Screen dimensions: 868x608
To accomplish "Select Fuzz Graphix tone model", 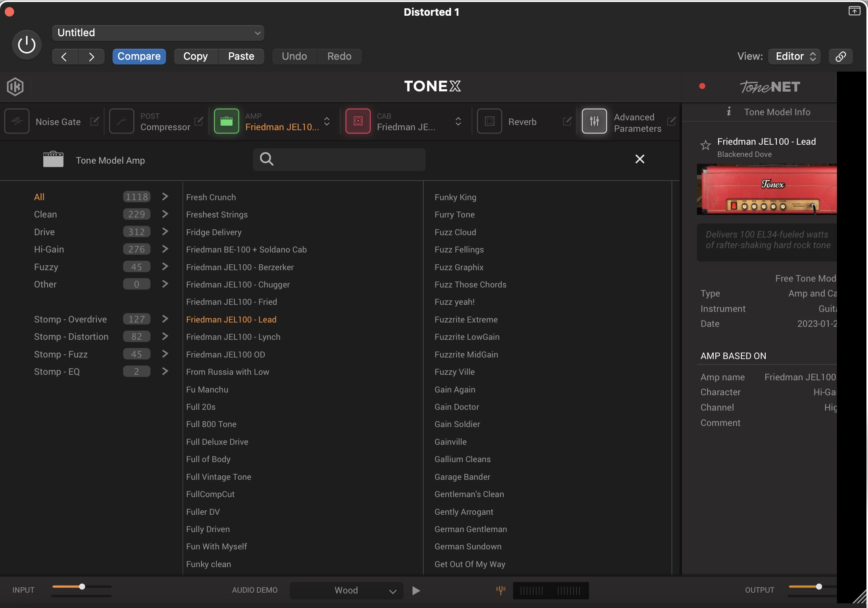I will (459, 267).
